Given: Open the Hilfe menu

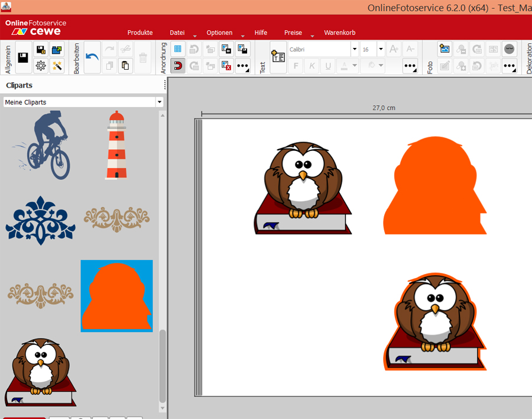Looking at the screenshot, I should click(261, 33).
